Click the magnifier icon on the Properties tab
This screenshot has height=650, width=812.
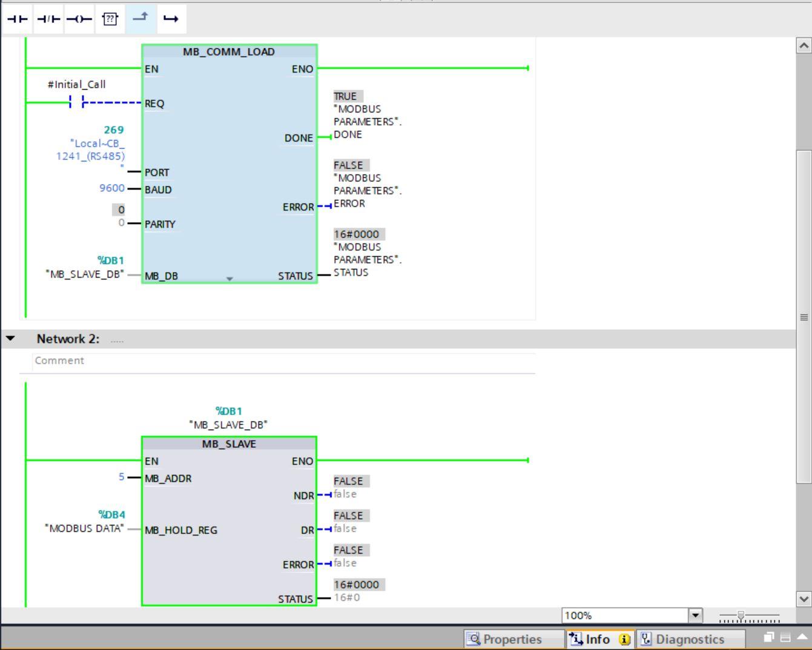click(474, 639)
